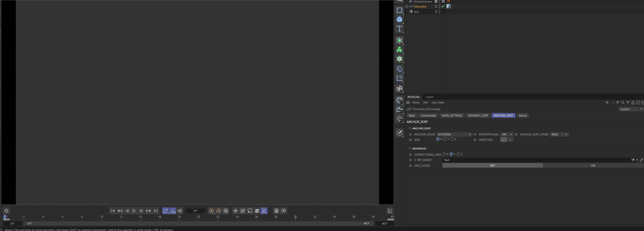Click the mouse motion record icon
Image resolution: width=644 pixels, height=231 pixels.
tap(276, 211)
